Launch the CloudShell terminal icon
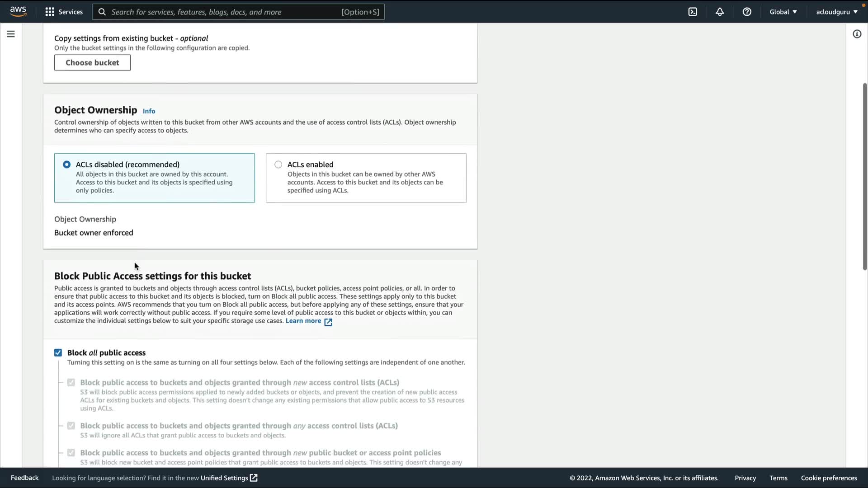 pos(693,12)
